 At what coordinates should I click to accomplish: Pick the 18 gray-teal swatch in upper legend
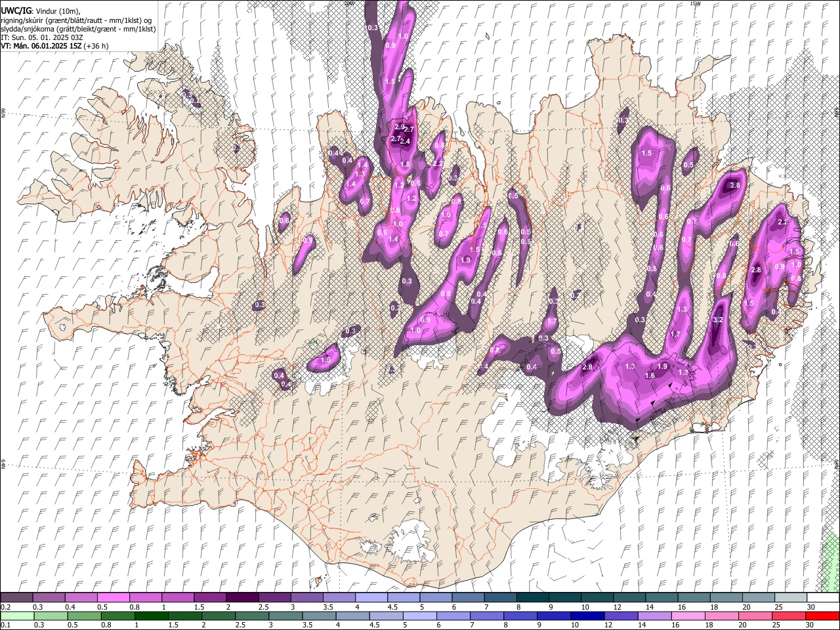coord(726,598)
